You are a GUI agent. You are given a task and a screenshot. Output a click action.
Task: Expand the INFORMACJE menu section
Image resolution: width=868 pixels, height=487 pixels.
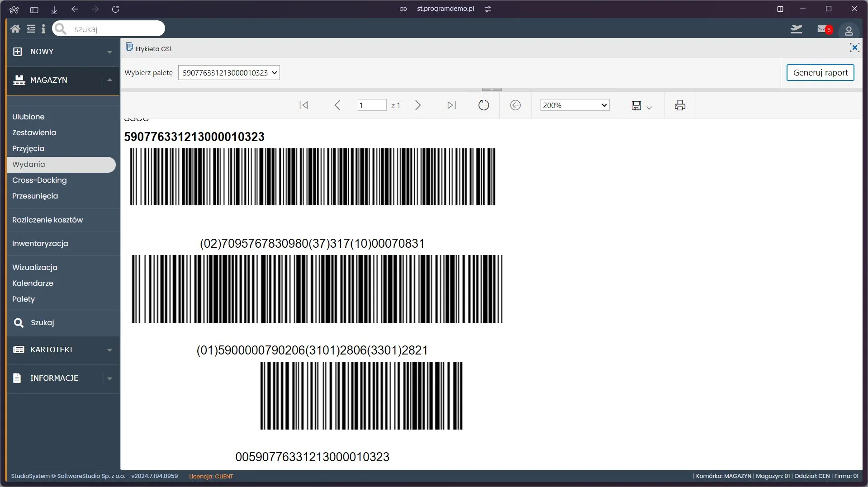[x=109, y=378]
